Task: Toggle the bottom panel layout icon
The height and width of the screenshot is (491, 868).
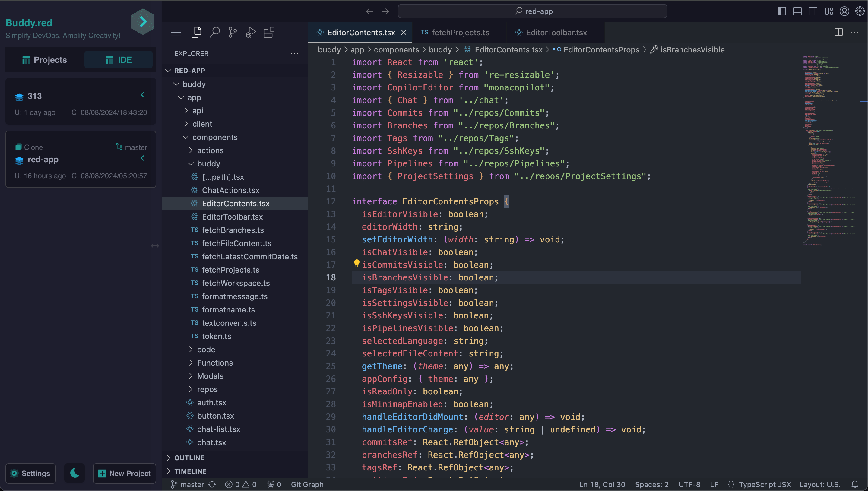Action: pyautogui.click(x=797, y=11)
